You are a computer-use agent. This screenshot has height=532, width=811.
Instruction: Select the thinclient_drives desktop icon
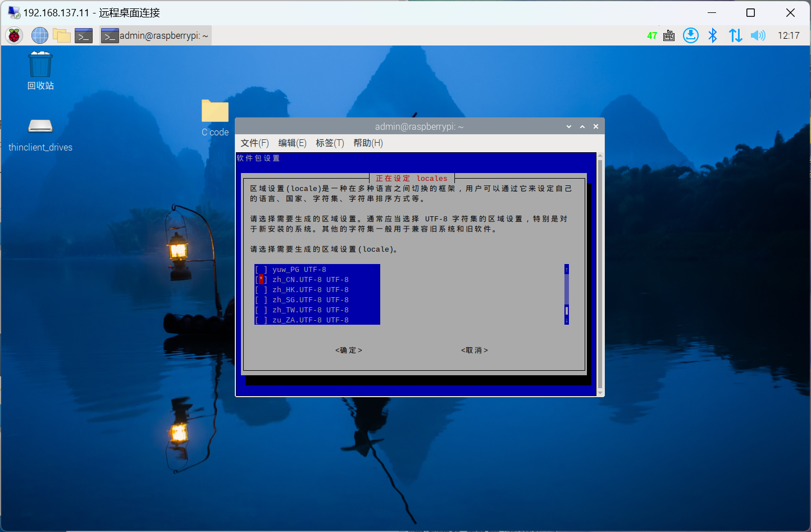coord(40,135)
